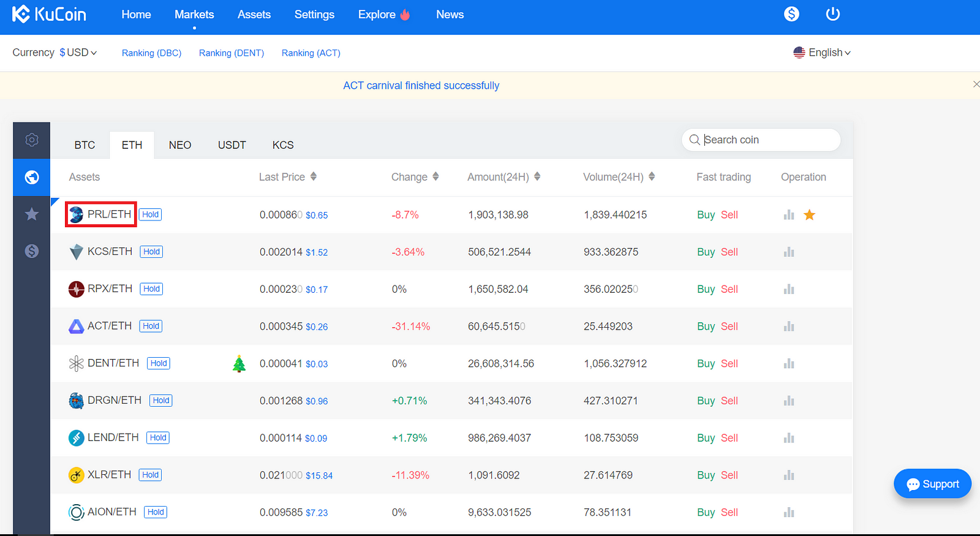Click the KuCoin logo

click(x=50, y=14)
